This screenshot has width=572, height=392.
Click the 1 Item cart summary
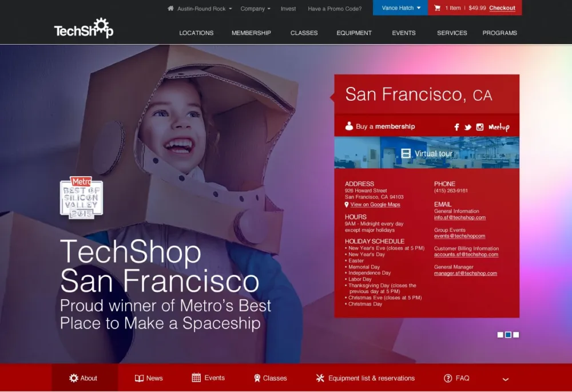[x=452, y=7]
